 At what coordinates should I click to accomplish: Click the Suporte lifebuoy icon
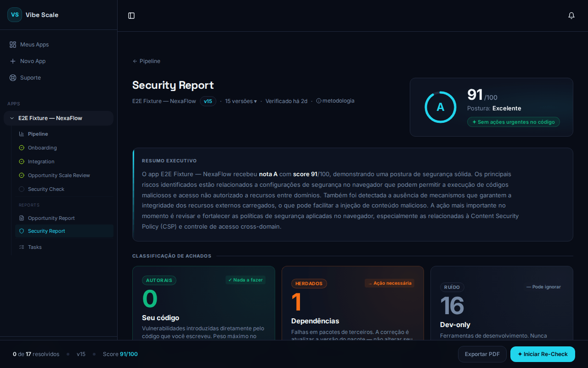[13, 78]
